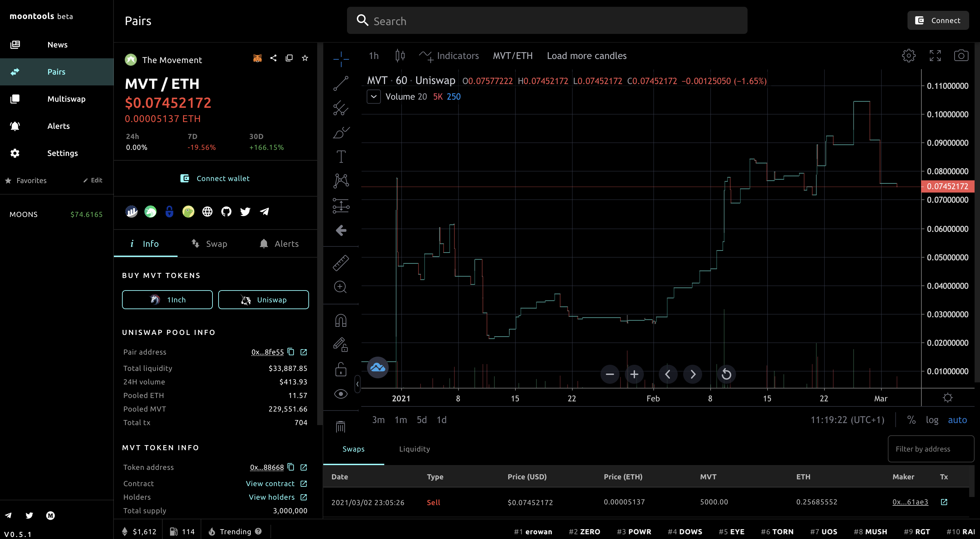Select the prediction and measurement tool
The image size is (980, 539).
tap(341, 205)
